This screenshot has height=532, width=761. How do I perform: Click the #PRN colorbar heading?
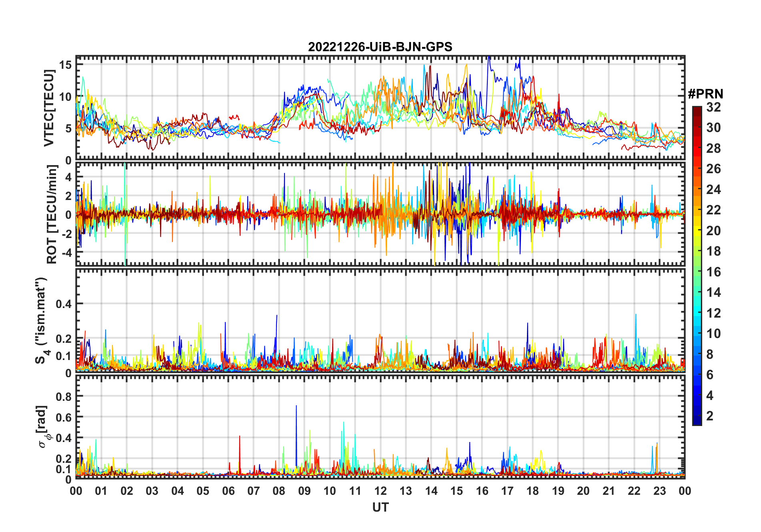(x=705, y=94)
